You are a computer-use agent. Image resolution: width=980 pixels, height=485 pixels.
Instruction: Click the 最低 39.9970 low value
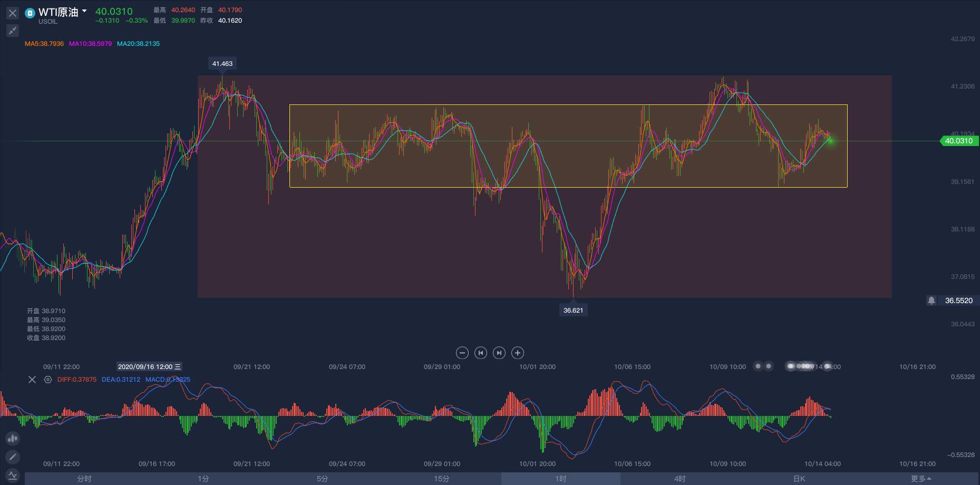click(x=174, y=21)
